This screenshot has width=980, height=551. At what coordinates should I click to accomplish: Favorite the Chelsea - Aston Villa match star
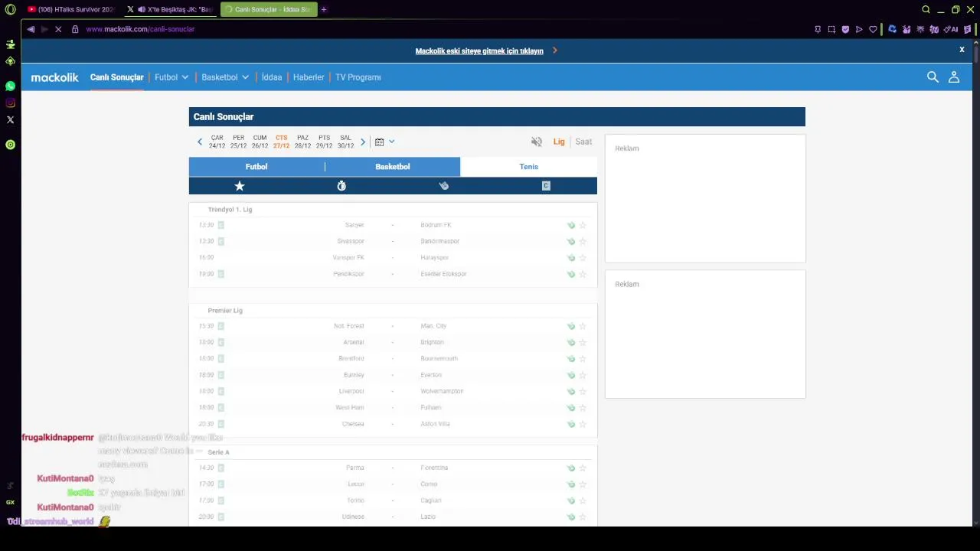click(583, 424)
